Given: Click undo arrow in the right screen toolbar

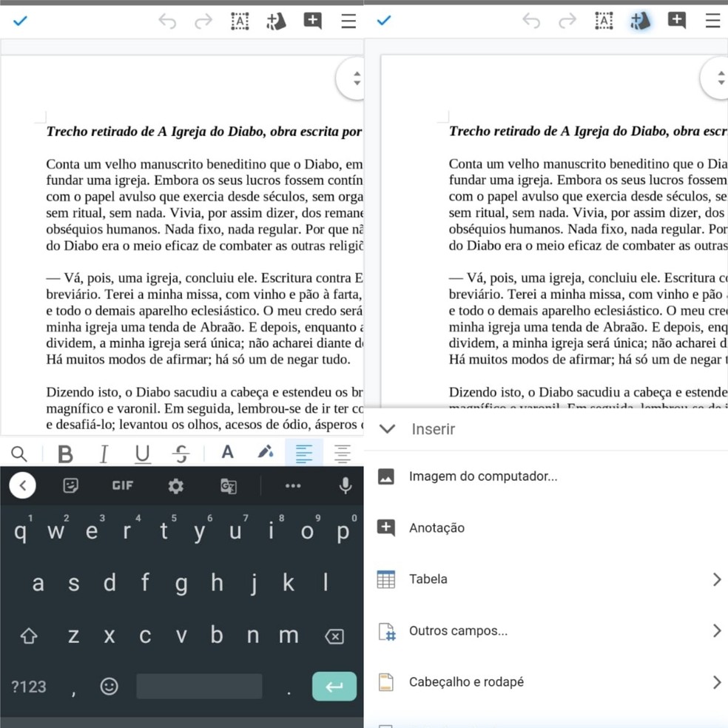Looking at the screenshot, I should pos(531,21).
